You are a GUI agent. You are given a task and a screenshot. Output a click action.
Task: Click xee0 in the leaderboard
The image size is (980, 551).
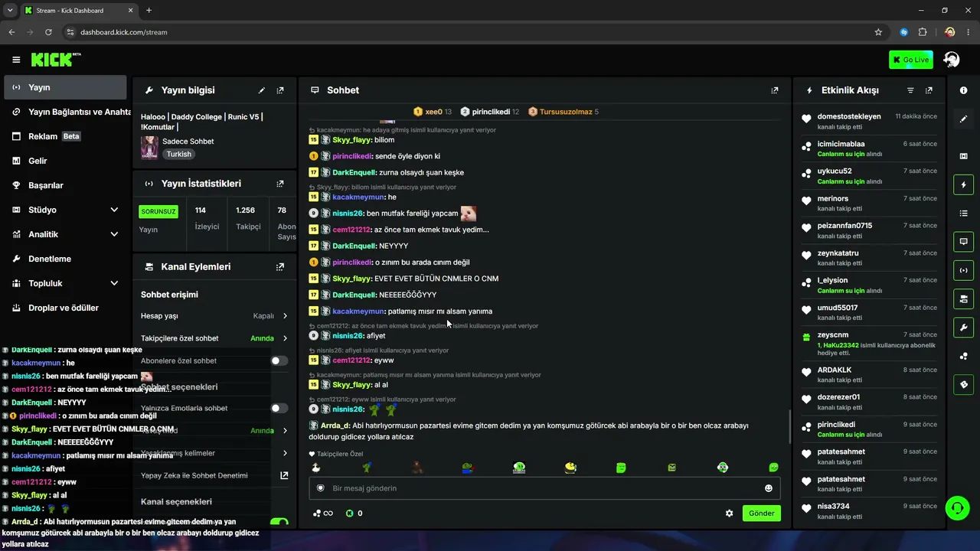(x=433, y=112)
